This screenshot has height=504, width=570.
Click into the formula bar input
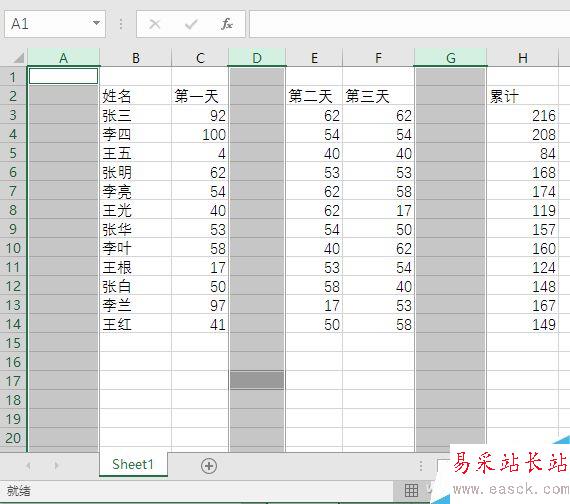click(x=409, y=24)
